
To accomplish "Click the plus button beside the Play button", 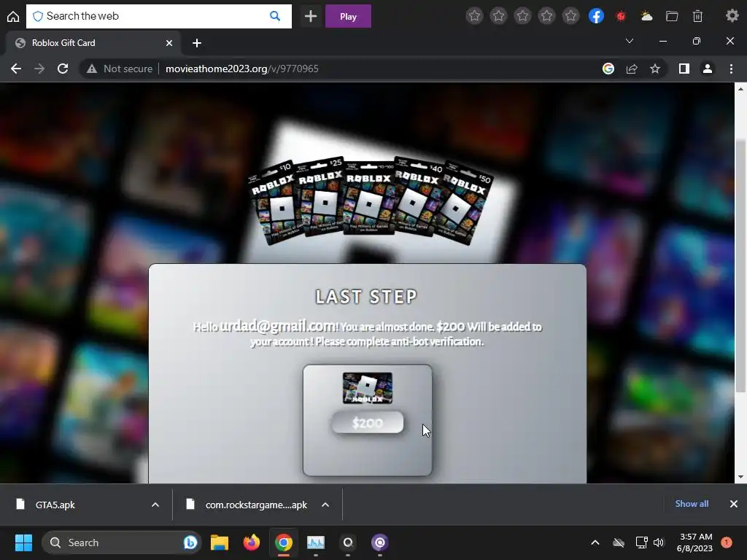I will click(x=311, y=16).
